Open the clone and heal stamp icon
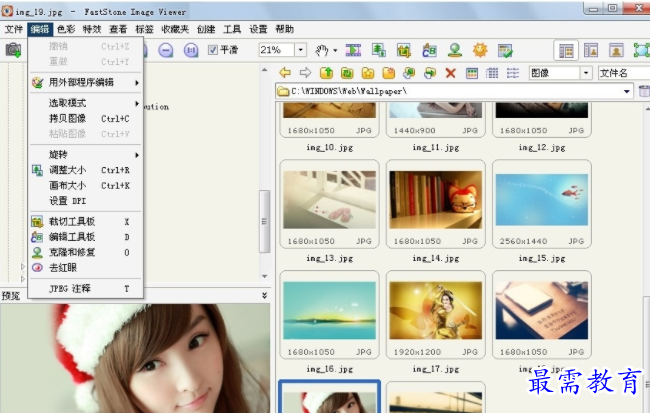Viewport: 650px width, 413px height. coord(455,51)
